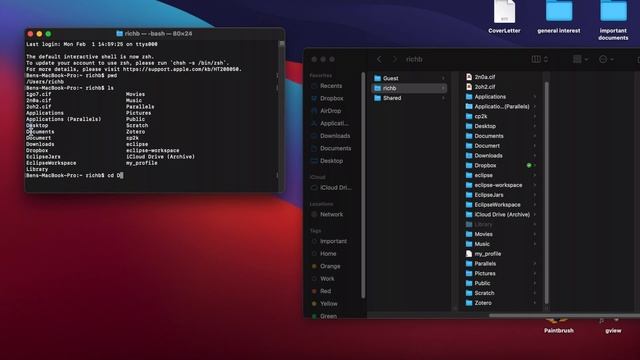Expand Desktop folder chevron in Finder column
This screenshot has height=360, width=640.
pos(534,126)
